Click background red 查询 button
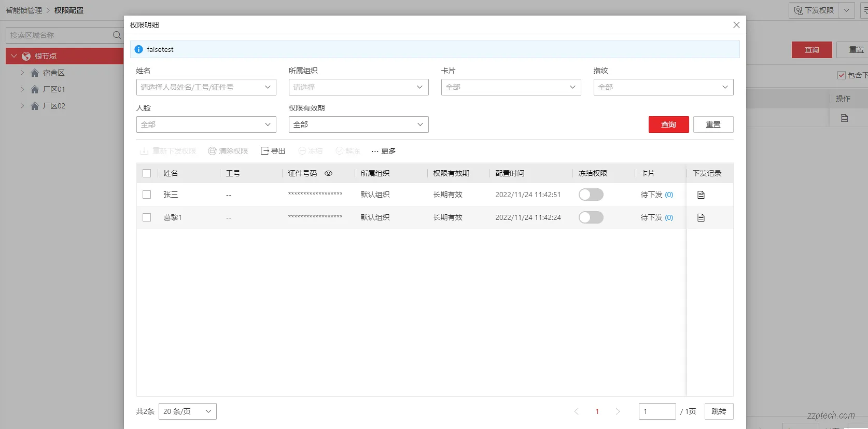The height and width of the screenshot is (429, 868). tap(811, 50)
